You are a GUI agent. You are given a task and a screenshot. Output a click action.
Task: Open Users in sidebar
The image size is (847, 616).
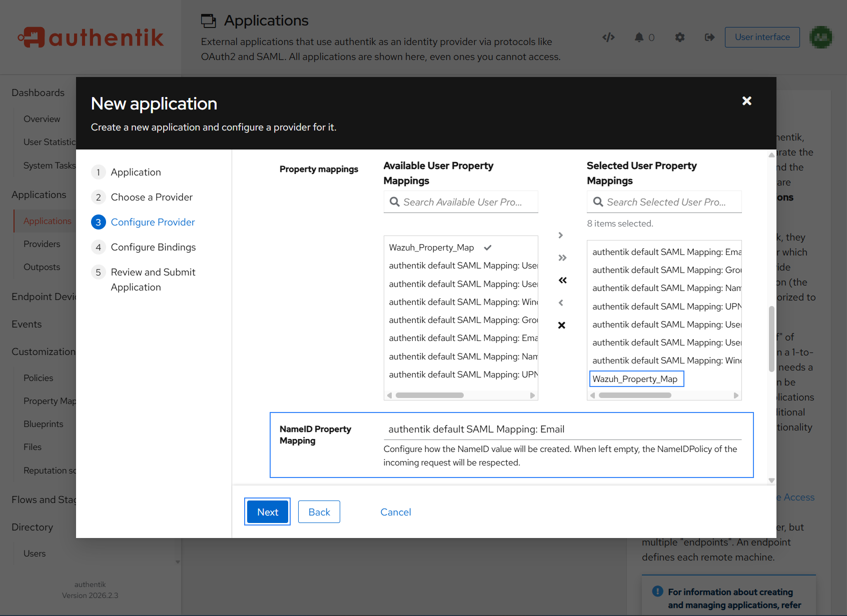click(x=35, y=553)
